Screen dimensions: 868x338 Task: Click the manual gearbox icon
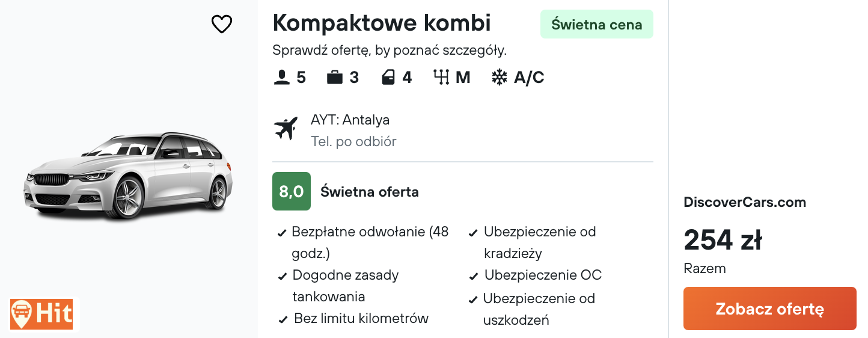441,78
